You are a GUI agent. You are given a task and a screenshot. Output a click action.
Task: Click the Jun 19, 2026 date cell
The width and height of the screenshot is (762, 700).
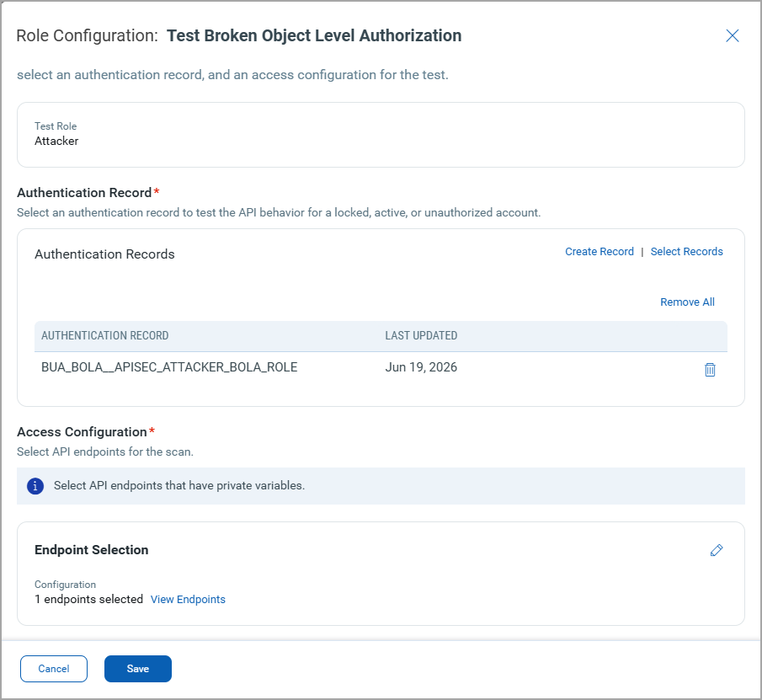point(421,367)
